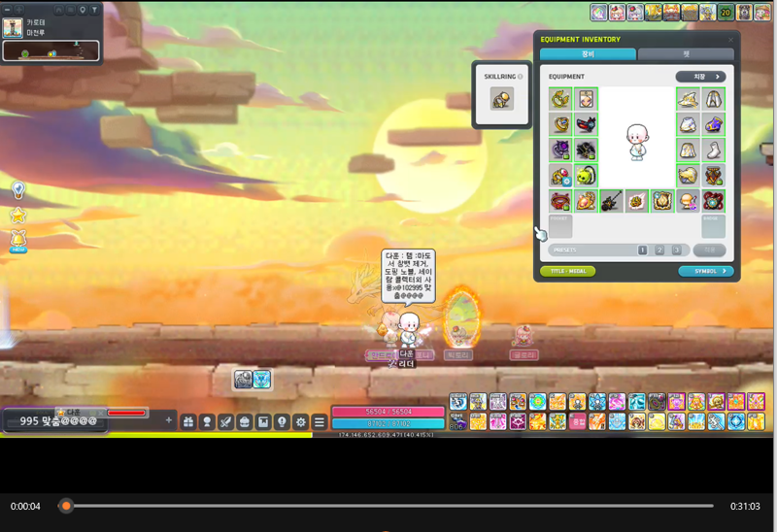Click the minimap location pin button
This screenshot has height=532, width=777.
83,10
